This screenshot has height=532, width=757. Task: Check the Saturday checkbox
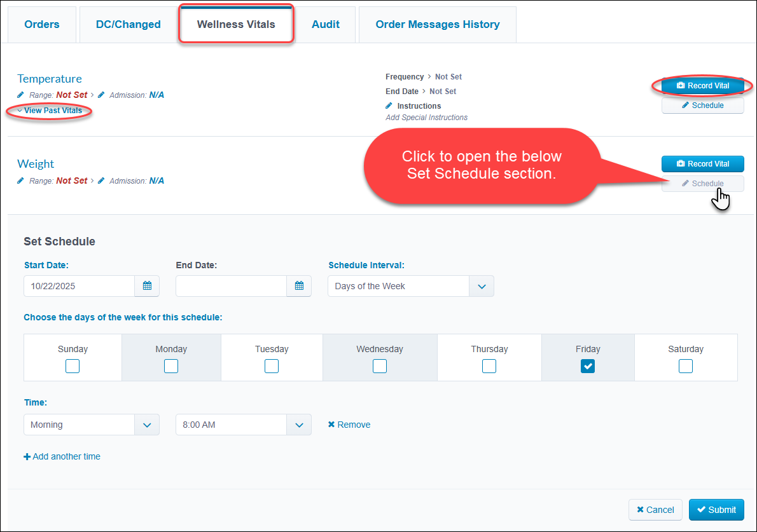pos(686,366)
